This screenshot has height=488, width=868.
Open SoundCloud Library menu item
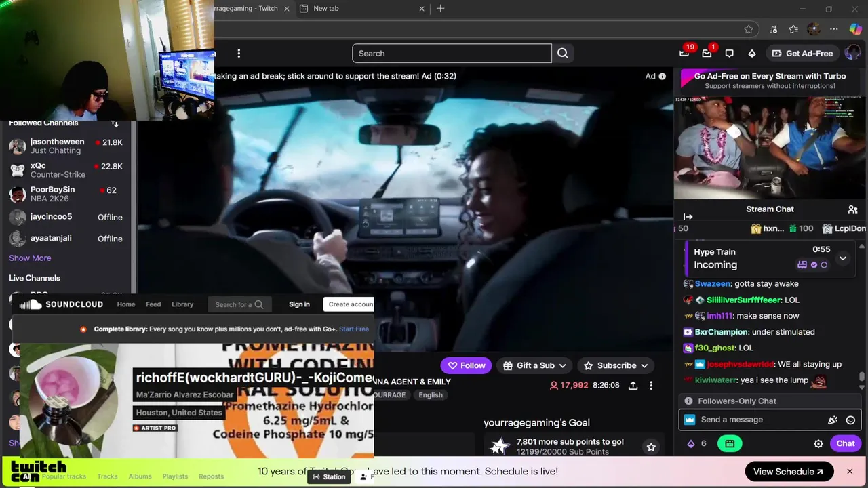pos(182,304)
